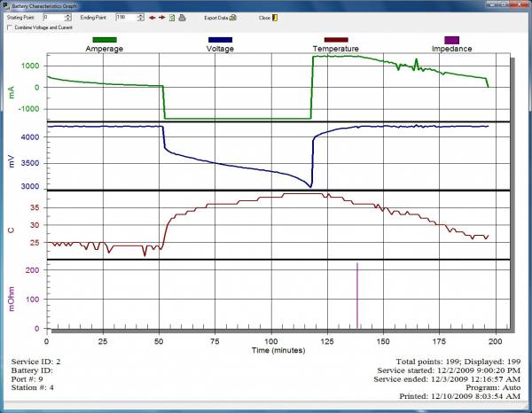The width and height of the screenshot is (532, 413).
Task: Click the Amperage legend label
Action: (104, 49)
